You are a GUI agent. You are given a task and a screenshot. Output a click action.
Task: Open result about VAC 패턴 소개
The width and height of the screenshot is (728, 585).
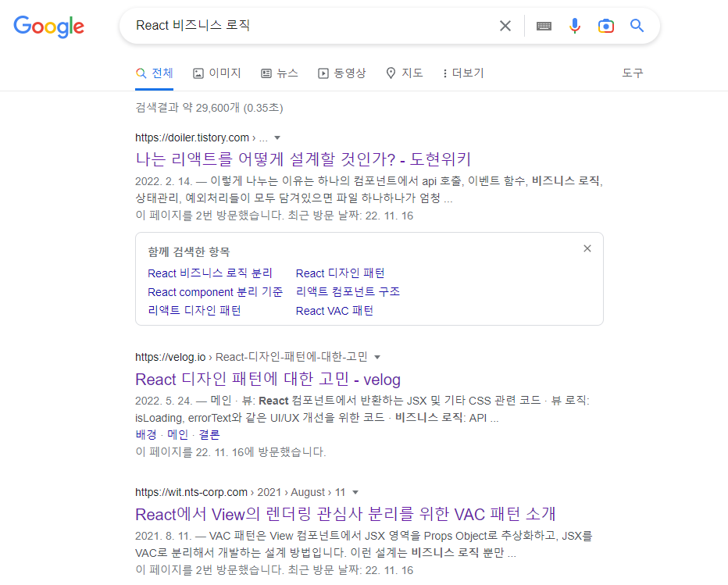pos(345,515)
